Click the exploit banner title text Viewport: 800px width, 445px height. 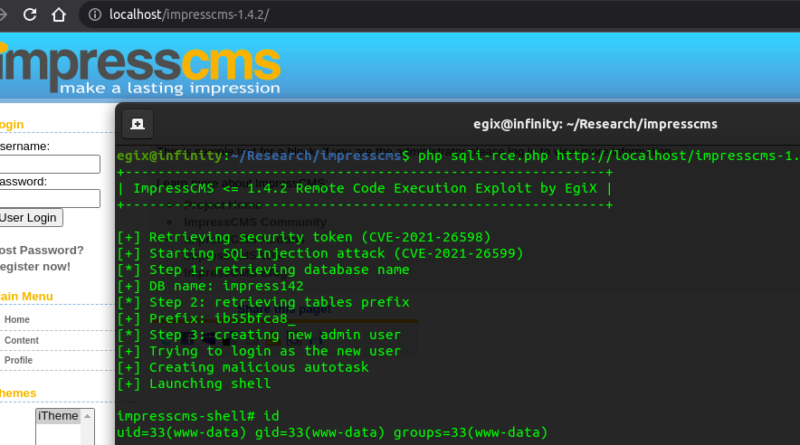[x=365, y=188]
